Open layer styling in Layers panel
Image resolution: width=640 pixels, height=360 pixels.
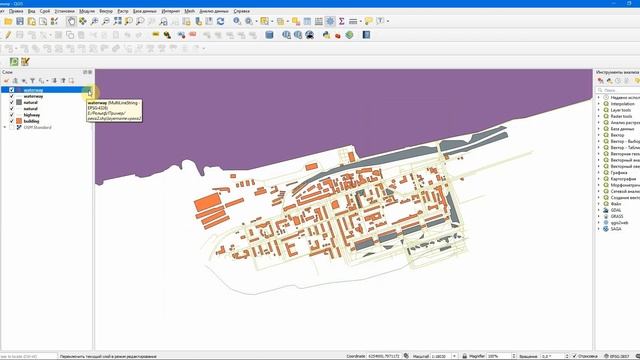(x=6, y=81)
